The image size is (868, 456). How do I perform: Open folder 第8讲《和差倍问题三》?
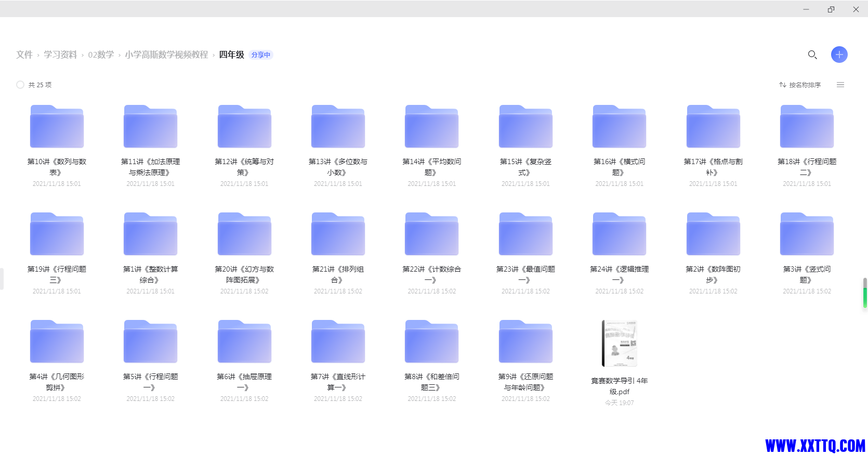[432, 341]
